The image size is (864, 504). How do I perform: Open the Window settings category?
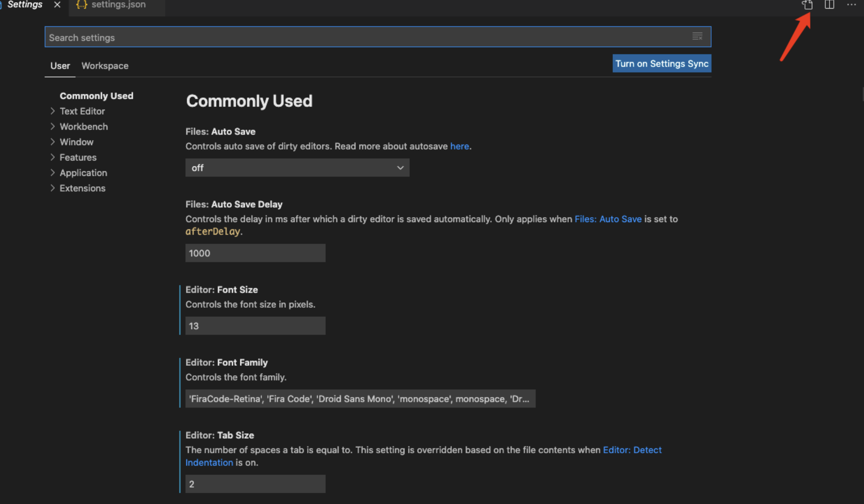pos(77,142)
